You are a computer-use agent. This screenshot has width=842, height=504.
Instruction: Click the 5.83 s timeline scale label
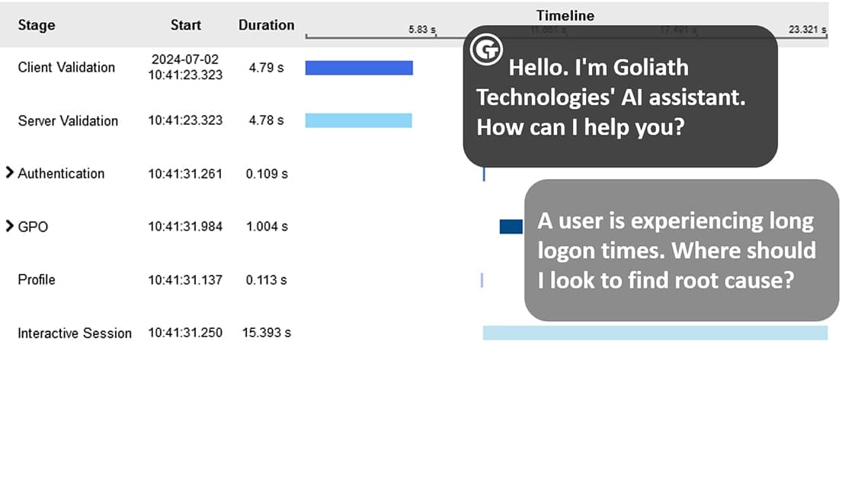click(422, 29)
